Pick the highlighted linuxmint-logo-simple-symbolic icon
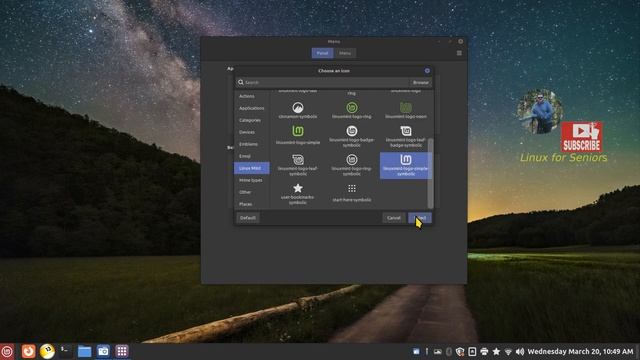This screenshot has height=360, width=640. [x=406, y=165]
